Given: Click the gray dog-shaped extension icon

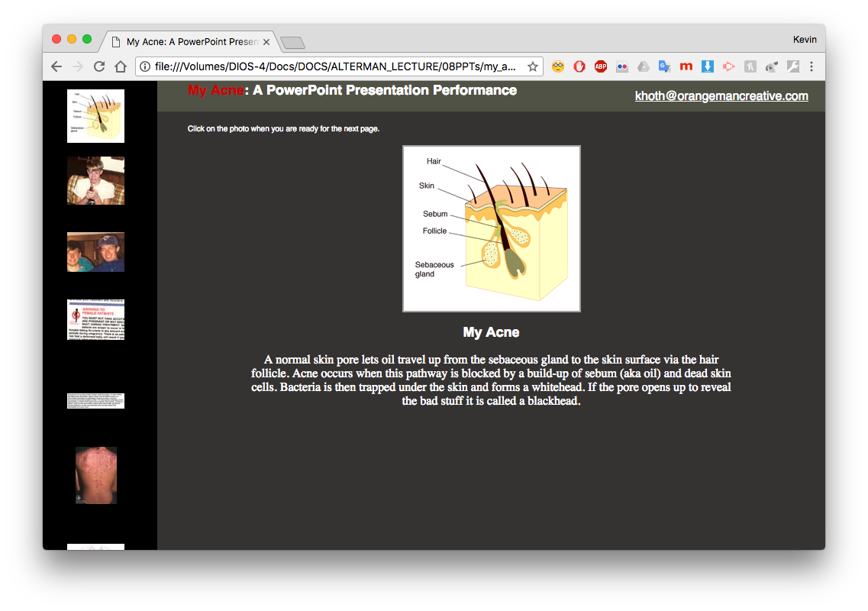Looking at the screenshot, I should (x=772, y=66).
